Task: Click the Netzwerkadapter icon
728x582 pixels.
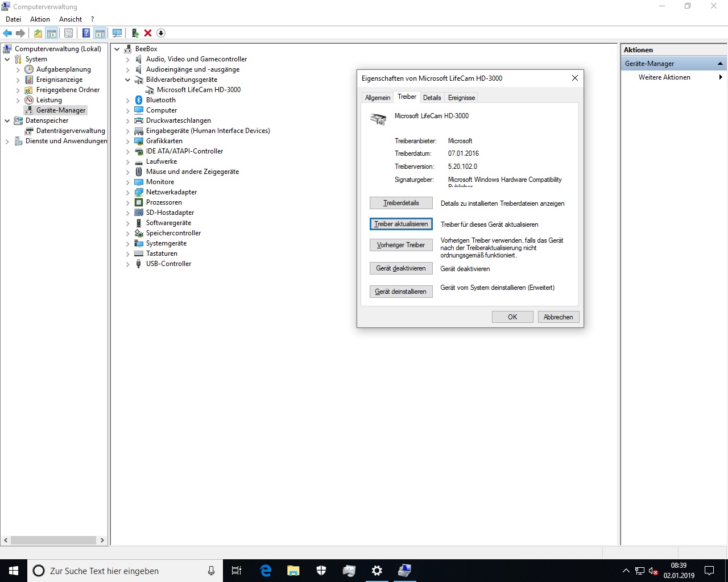Action: (139, 192)
